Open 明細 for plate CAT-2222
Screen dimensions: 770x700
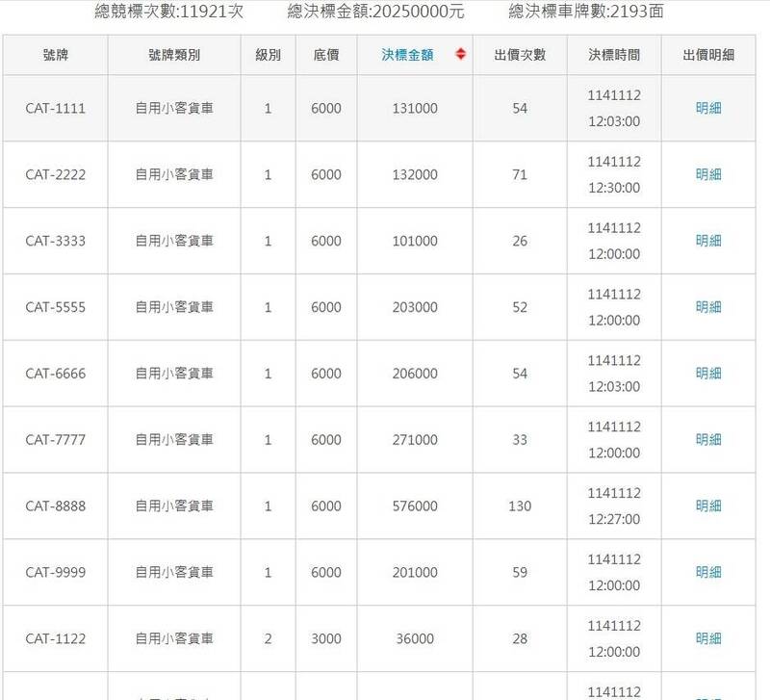pyautogui.click(x=708, y=174)
